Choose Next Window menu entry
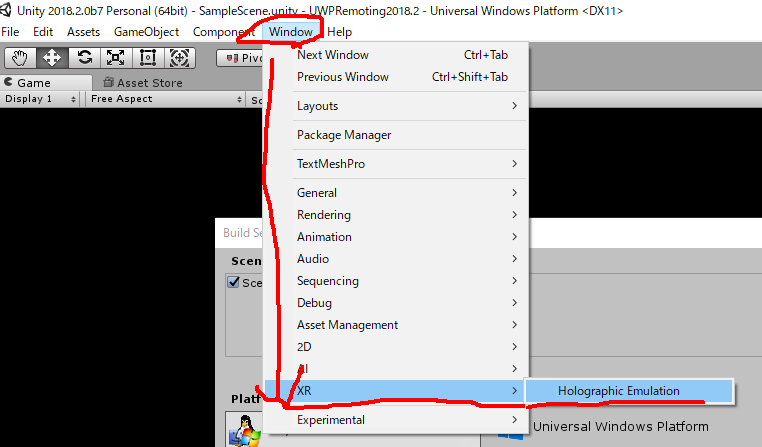Image resolution: width=762 pixels, height=447 pixels. (395, 55)
